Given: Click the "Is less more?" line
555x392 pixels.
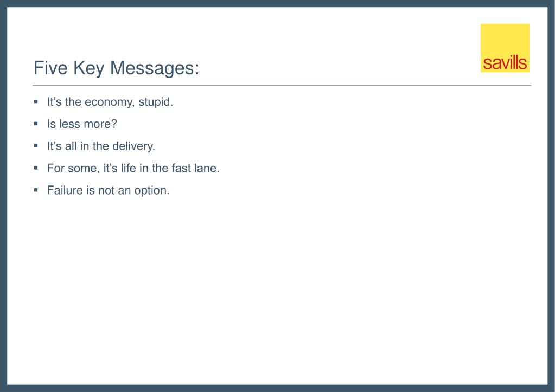Looking at the screenshot, I should pos(82,124).
